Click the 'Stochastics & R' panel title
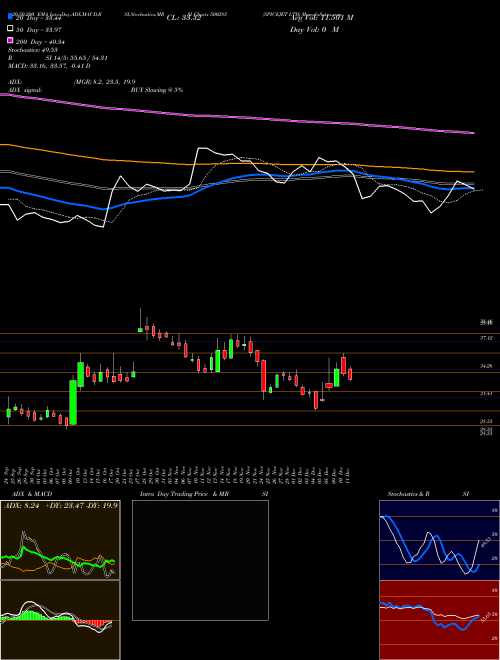Viewport: 500px width, 660px height. [x=408, y=494]
